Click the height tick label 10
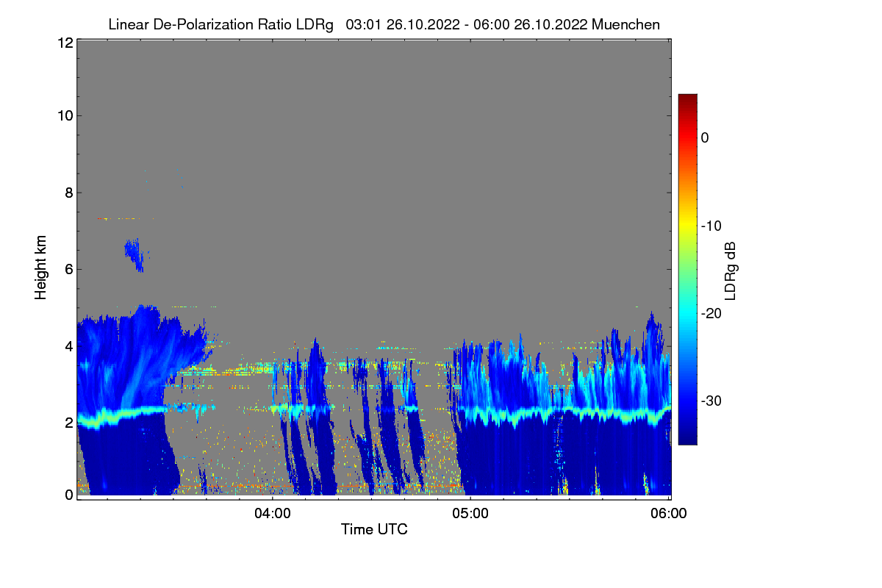The width and height of the screenshot is (882, 588). coord(64,115)
